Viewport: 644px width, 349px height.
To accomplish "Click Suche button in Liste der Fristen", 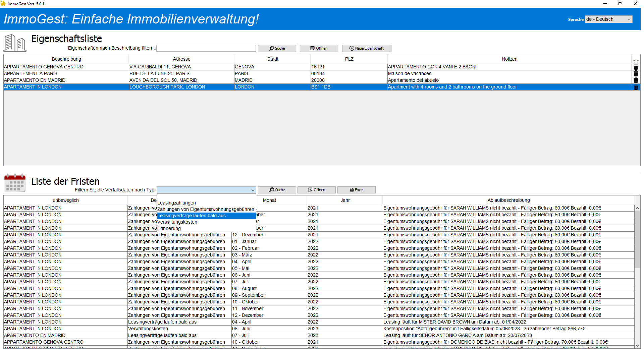I will pos(277,190).
